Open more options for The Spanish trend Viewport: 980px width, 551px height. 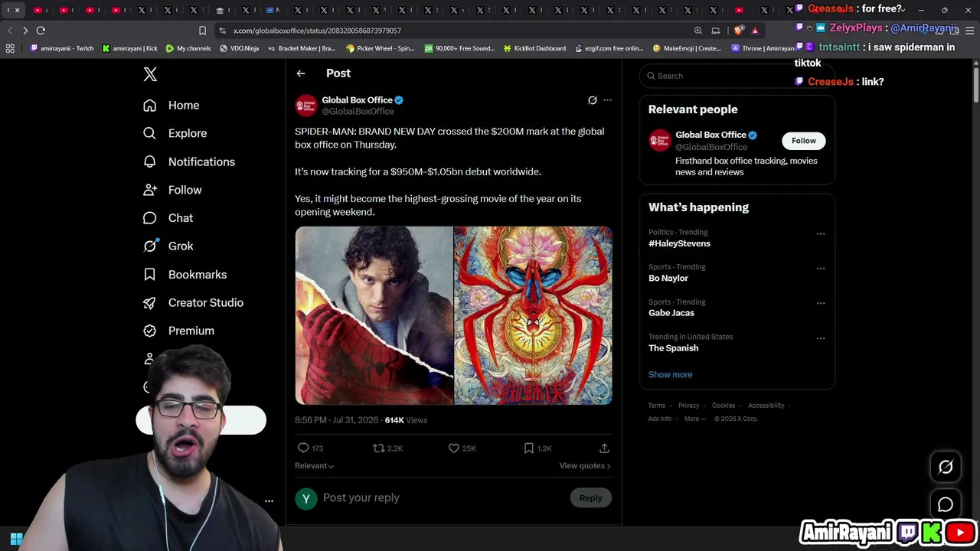(821, 338)
